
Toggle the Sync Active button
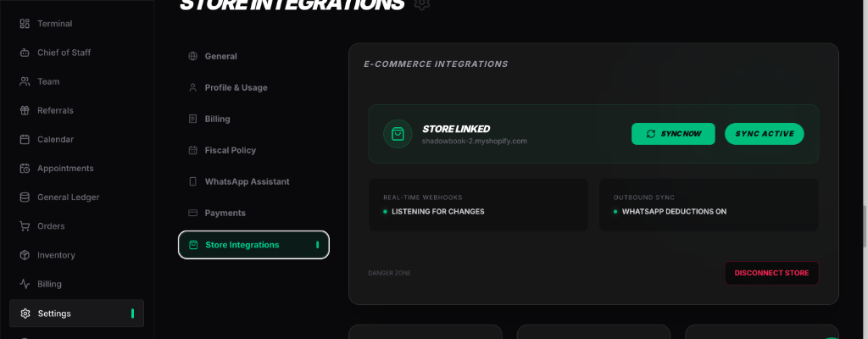pos(764,134)
